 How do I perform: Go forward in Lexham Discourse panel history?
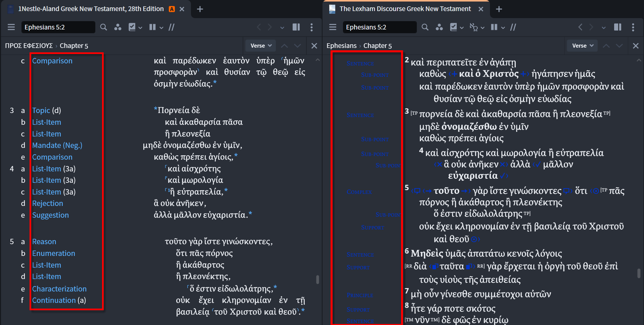tap(591, 27)
